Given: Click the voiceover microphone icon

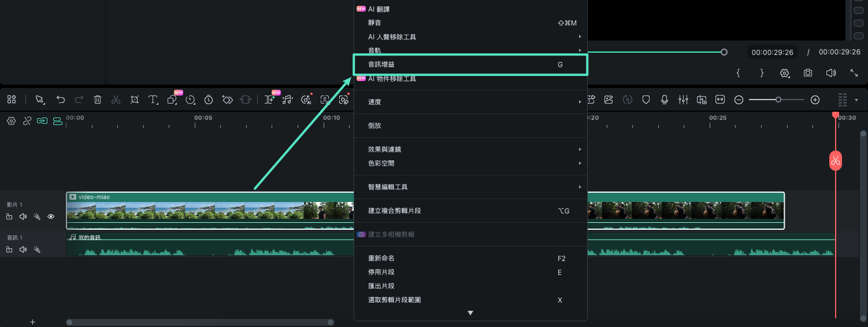Looking at the screenshot, I should [665, 100].
